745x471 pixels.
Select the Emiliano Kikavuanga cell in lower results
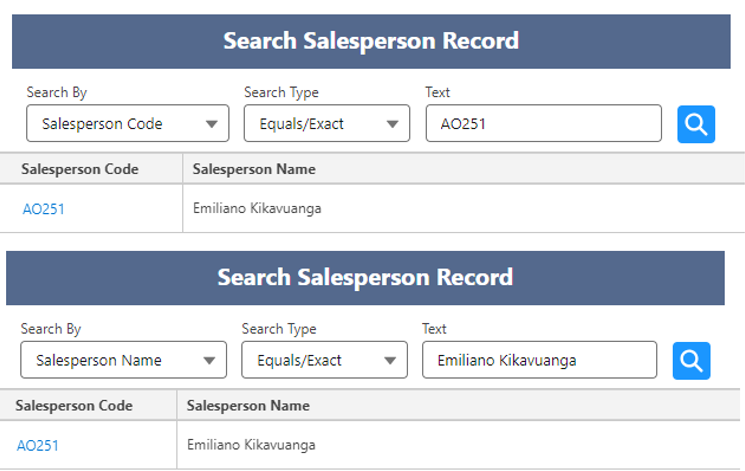pos(251,445)
